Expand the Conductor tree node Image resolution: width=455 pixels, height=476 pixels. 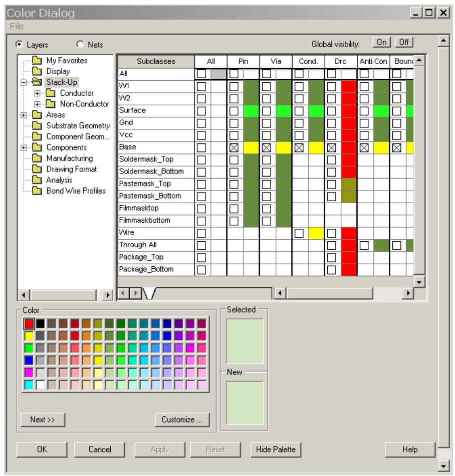pyautogui.click(x=38, y=93)
